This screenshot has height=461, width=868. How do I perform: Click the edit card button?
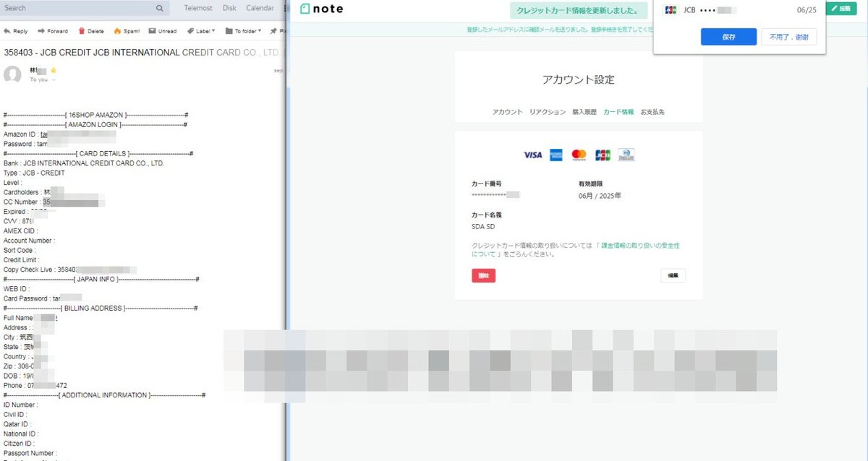point(673,275)
